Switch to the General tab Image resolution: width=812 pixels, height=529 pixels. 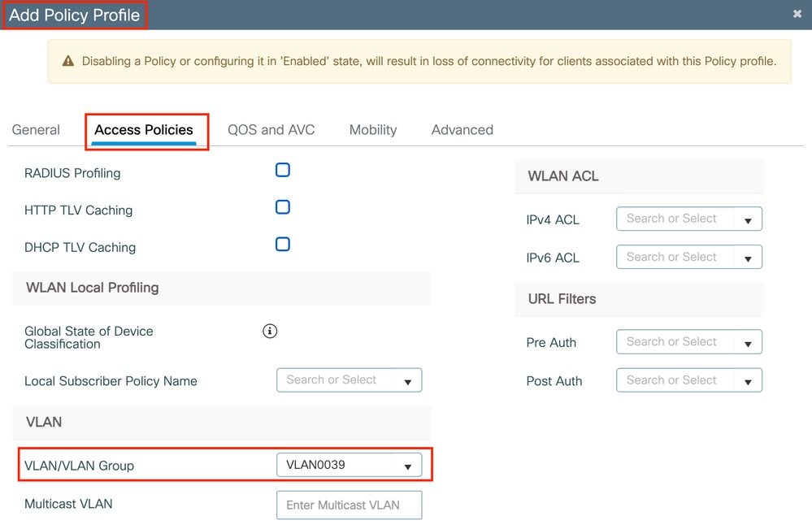tap(36, 130)
